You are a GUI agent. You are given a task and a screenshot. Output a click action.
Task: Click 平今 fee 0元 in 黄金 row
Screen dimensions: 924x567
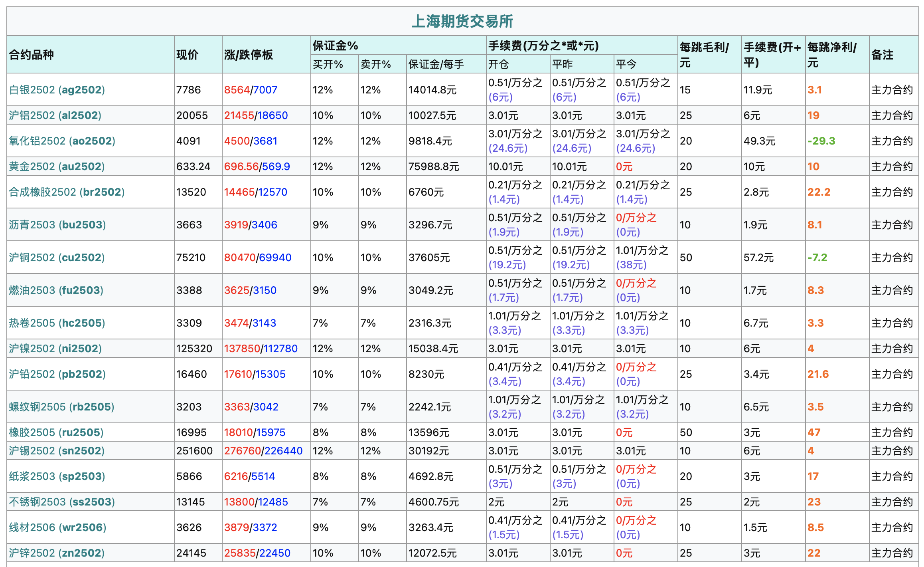[624, 167]
